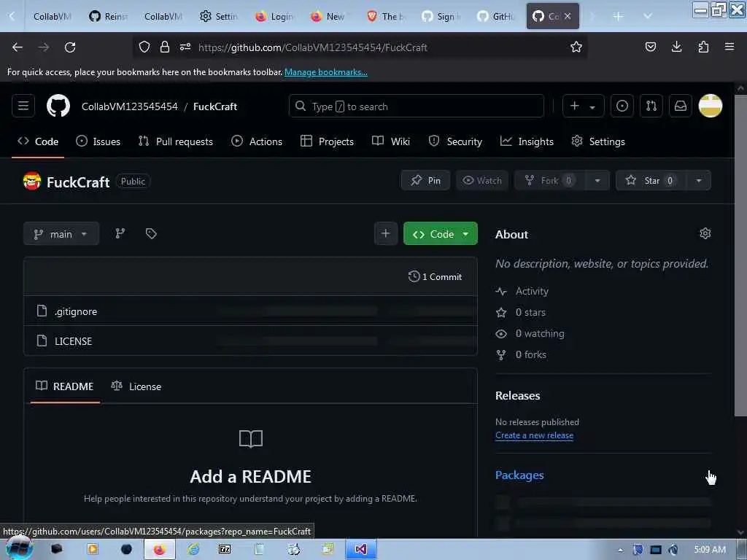This screenshot has width=747, height=560.
Task: Open Visual Studio from the taskbar
Action: (x=360, y=549)
